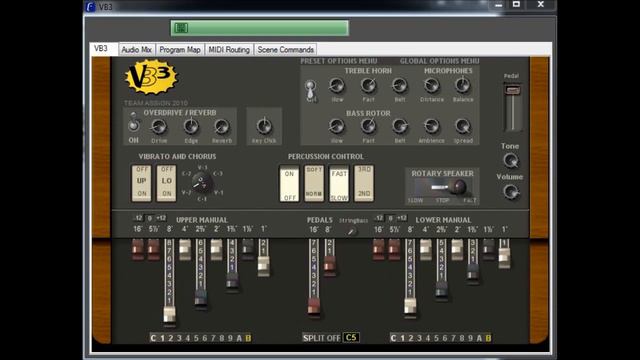Click the Bass Rotor Belt knob
Image resolution: width=640 pixels, height=360 pixels.
click(400, 127)
